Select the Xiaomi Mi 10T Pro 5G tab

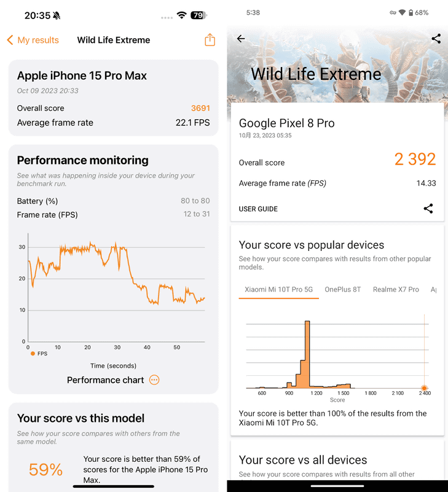pyautogui.click(x=278, y=289)
